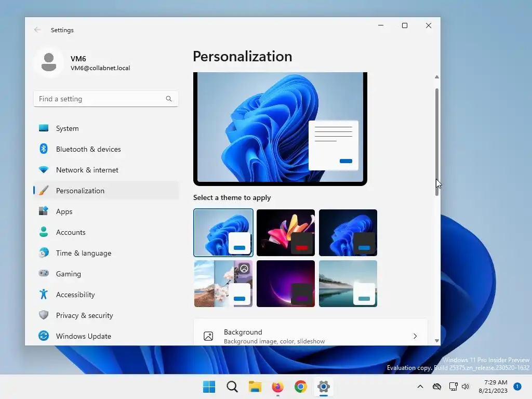This screenshot has width=532, height=399.
Task: Click the Time & language clock icon
Action: [44, 253]
